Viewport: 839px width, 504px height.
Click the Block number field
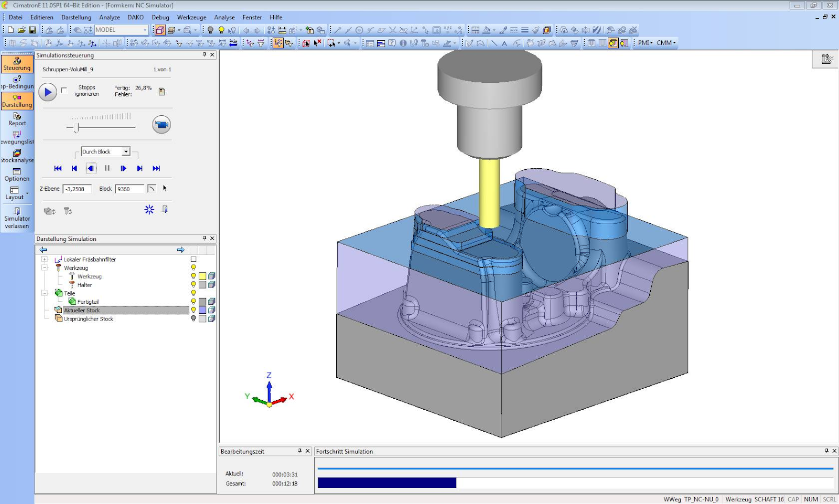click(x=130, y=189)
